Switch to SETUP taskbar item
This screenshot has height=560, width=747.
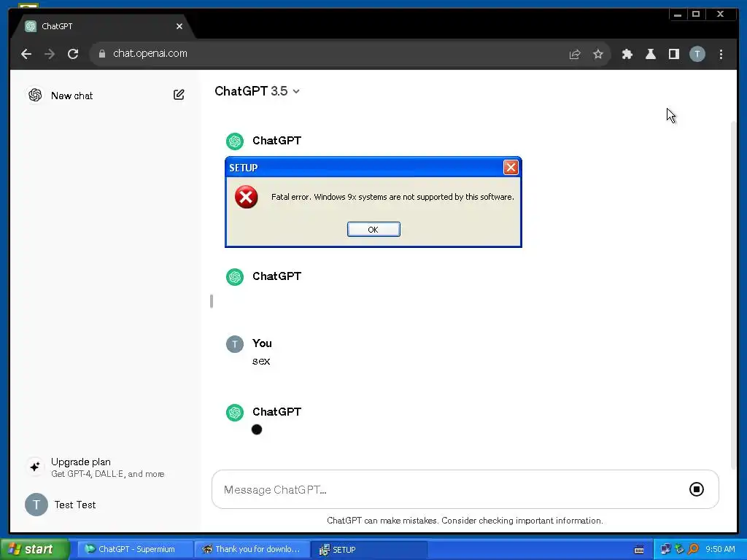(370, 549)
